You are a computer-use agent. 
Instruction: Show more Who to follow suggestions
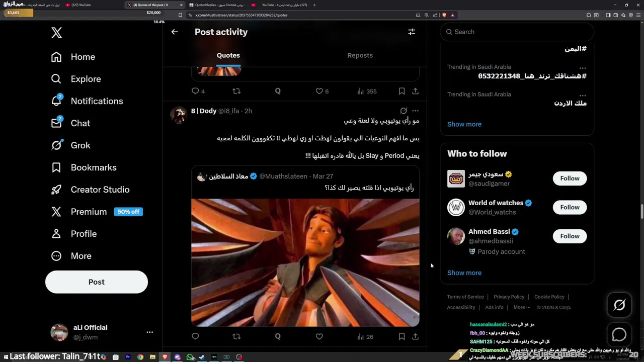pyautogui.click(x=464, y=273)
